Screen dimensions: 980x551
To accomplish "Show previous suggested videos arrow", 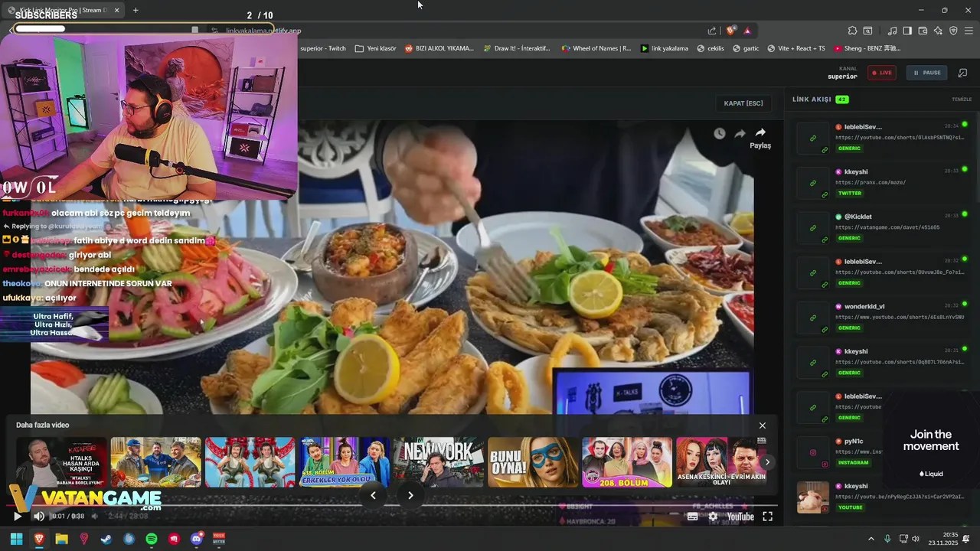I will click(373, 495).
